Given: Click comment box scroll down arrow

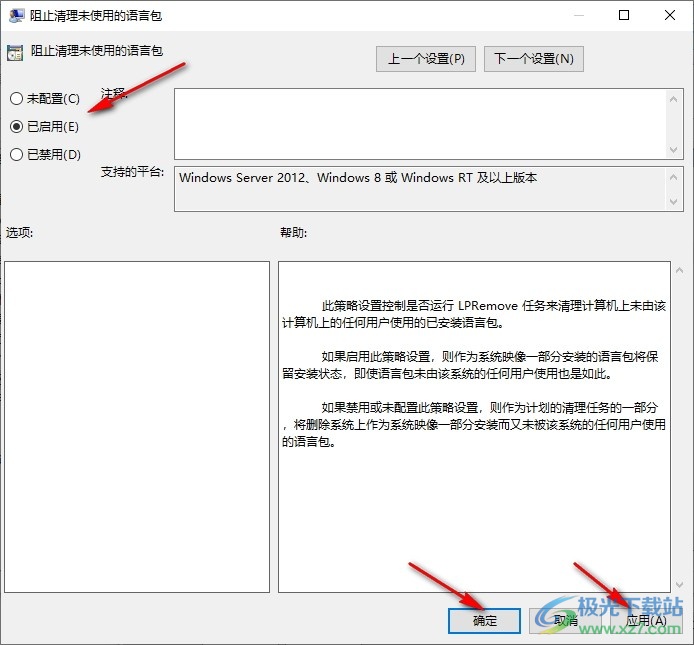Looking at the screenshot, I should [674, 150].
